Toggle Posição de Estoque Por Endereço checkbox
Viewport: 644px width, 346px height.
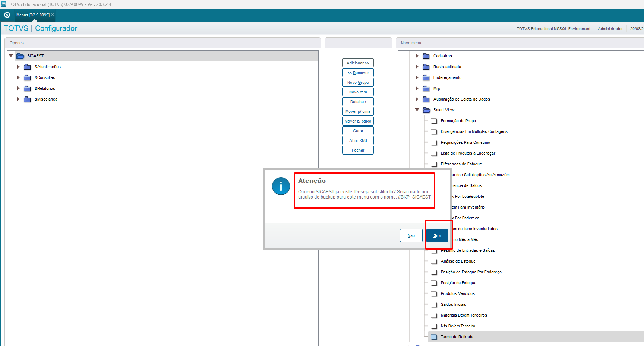434,272
